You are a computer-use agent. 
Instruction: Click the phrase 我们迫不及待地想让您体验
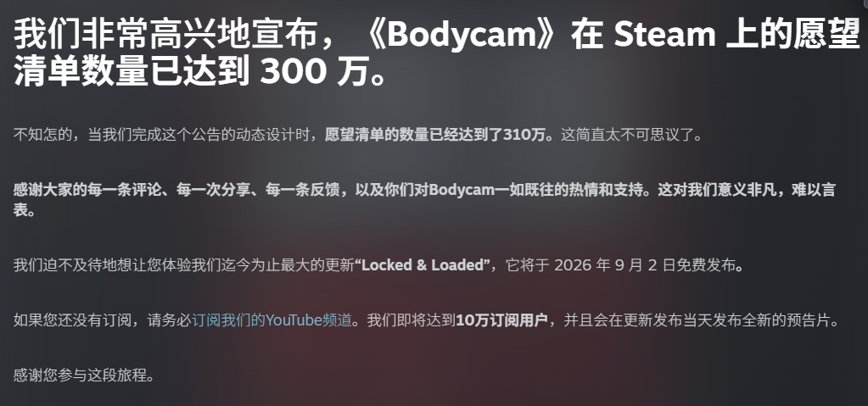(x=102, y=265)
